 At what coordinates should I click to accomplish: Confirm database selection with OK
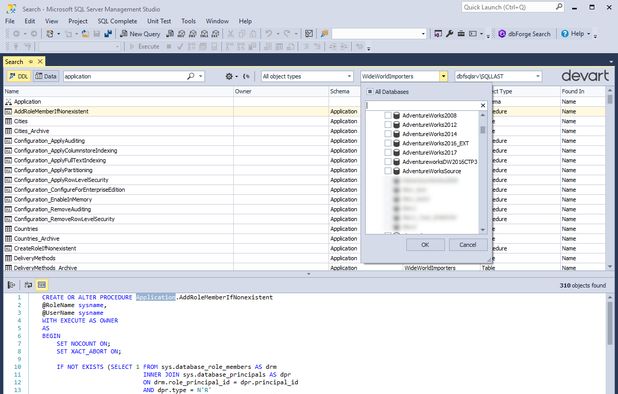pyautogui.click(x=425, y=245)
